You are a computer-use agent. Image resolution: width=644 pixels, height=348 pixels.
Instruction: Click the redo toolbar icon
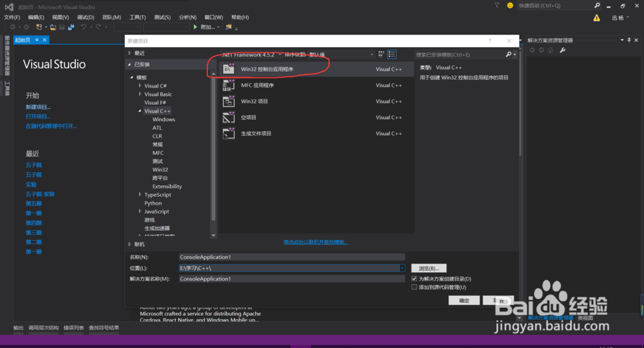[x=98, y=27]
